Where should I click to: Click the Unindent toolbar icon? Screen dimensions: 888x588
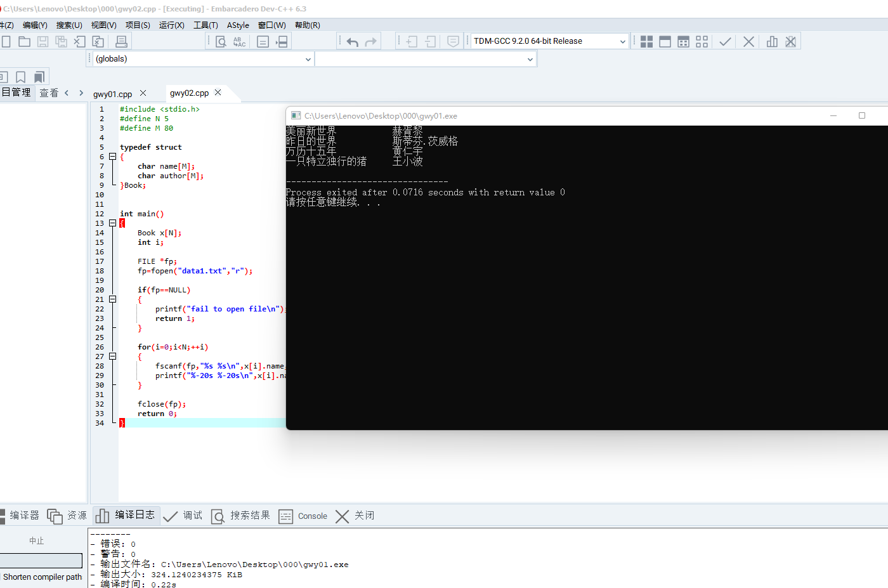click(431, 41)
